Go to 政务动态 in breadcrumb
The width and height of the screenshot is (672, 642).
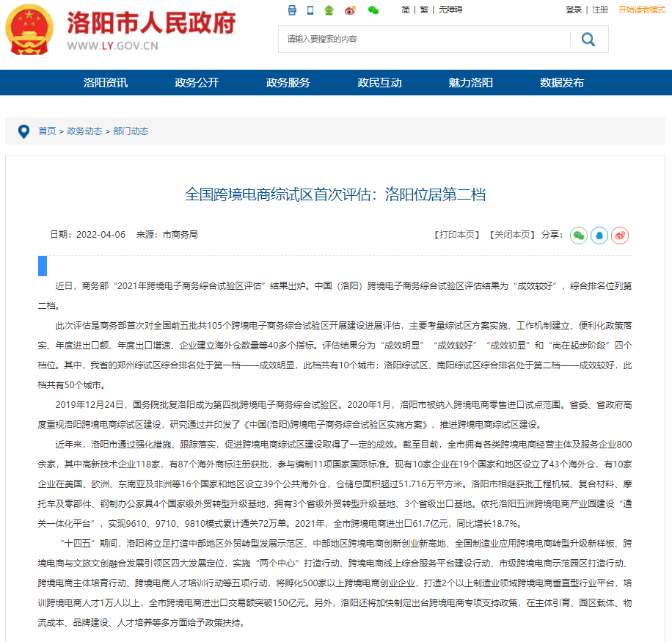pyautogui.click(x=84, y=131)
